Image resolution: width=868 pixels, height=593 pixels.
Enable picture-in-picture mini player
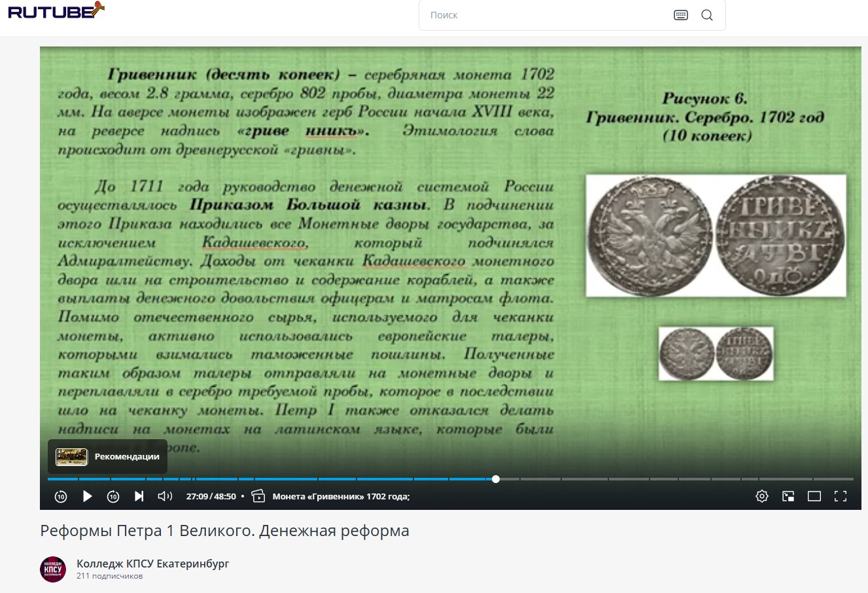[x=788, y=496]
